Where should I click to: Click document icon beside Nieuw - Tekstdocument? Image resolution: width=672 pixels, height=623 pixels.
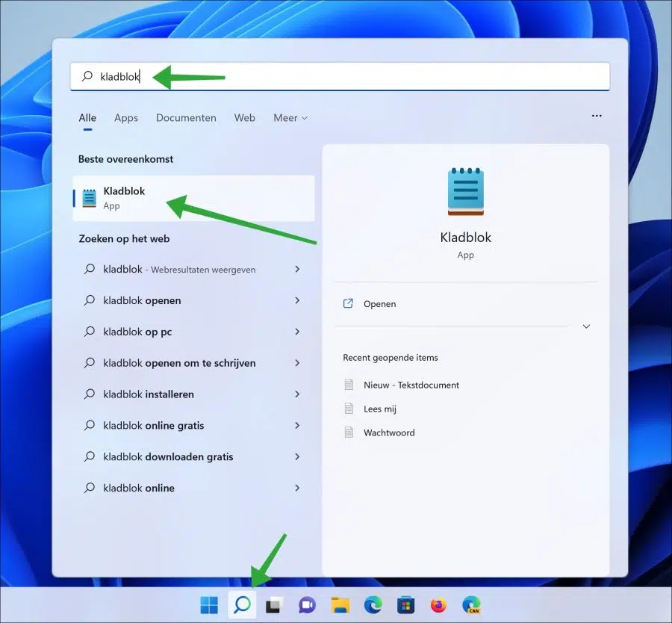click(349, 385)
